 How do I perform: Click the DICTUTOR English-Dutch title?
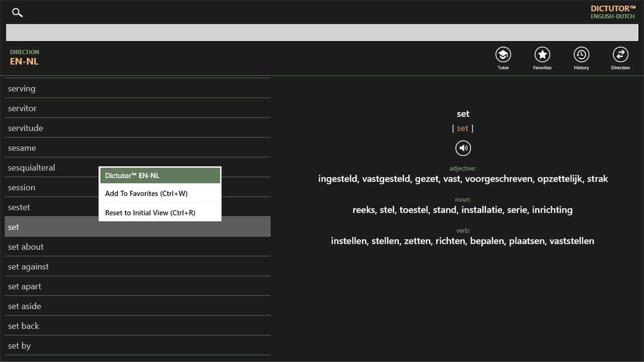coord(613,12)
